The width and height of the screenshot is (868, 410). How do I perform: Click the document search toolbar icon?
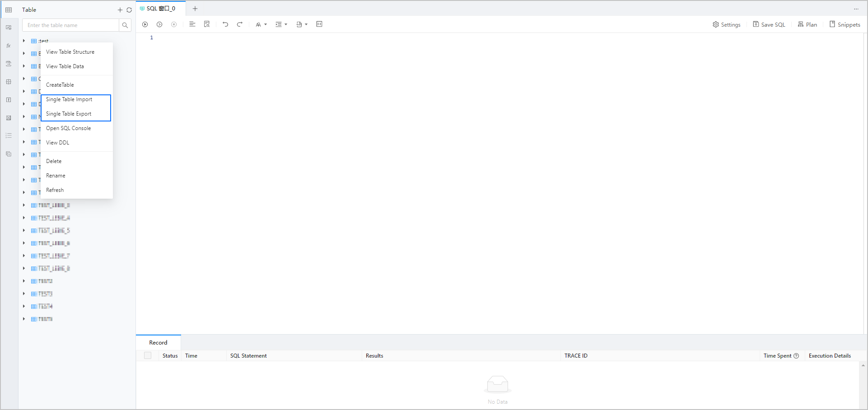pos(207,24)
